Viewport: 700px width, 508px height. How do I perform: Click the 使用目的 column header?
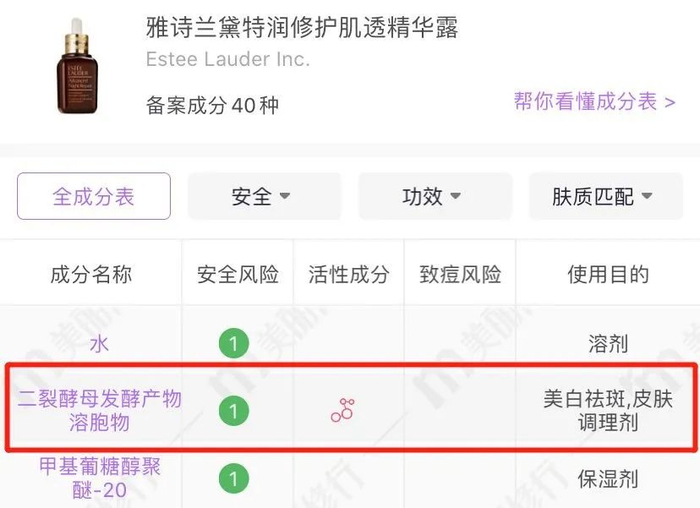click(608, 274)
